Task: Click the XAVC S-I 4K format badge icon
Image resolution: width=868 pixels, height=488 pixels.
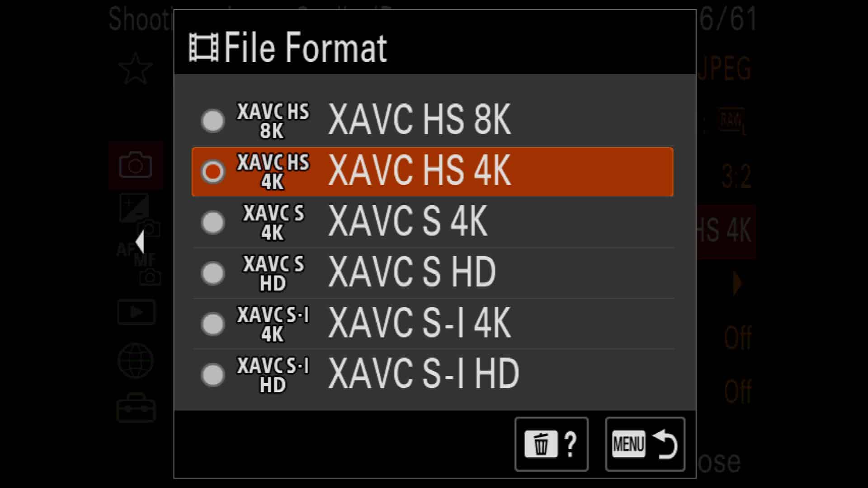Action: pos(273,324)
